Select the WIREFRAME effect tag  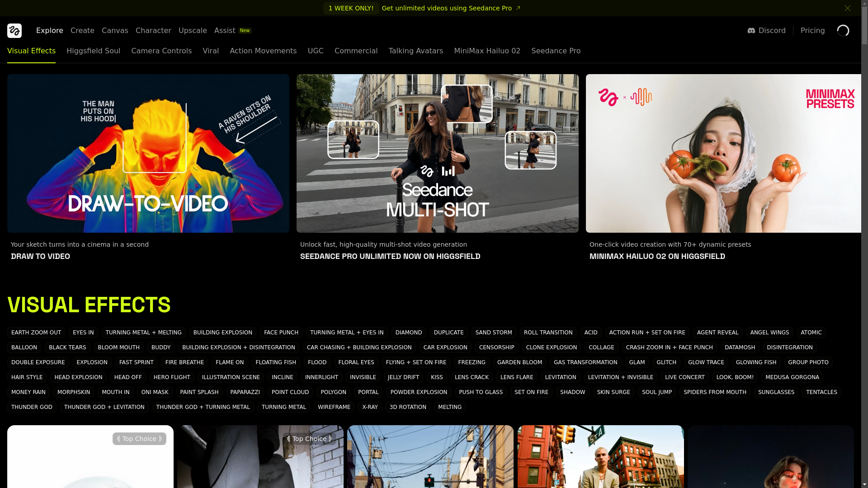pyautogui.click(x=334, y=407)
